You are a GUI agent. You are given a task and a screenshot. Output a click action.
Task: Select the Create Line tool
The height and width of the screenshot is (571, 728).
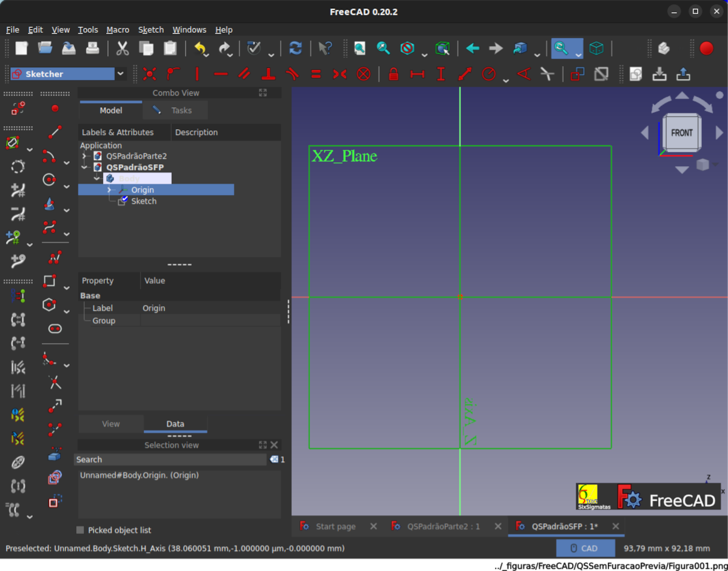coord(55,132)
